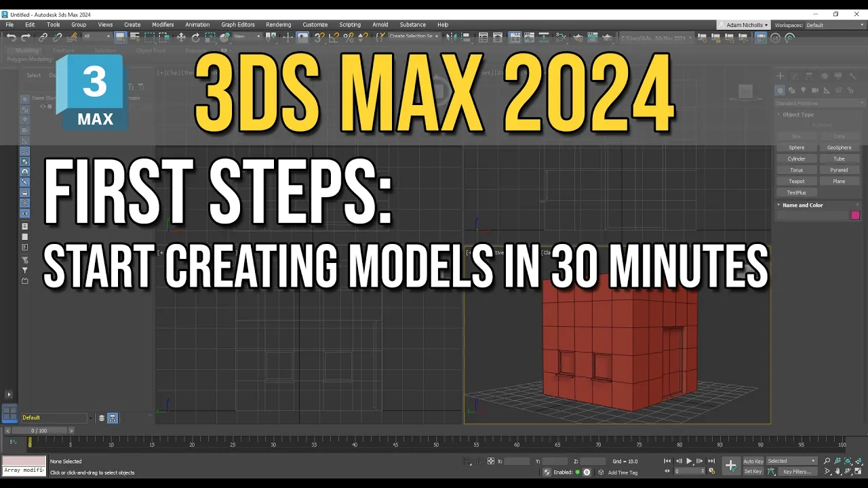Open the Scripting menu
Image resolution: width=868 pixels, height=488 pixels.
350,25
